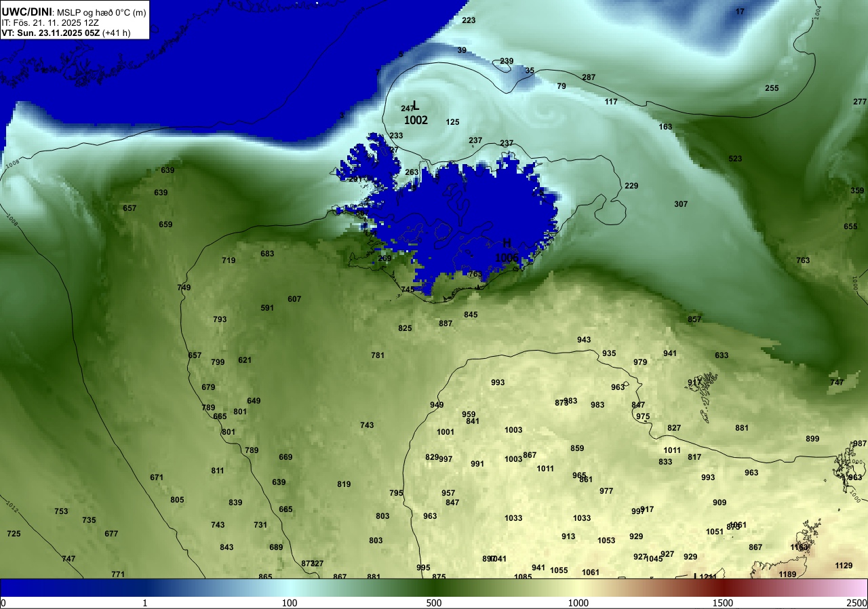Screen dimensions: 868x609
Task: Click the 1000 label on the color scale
Action: 578,602
